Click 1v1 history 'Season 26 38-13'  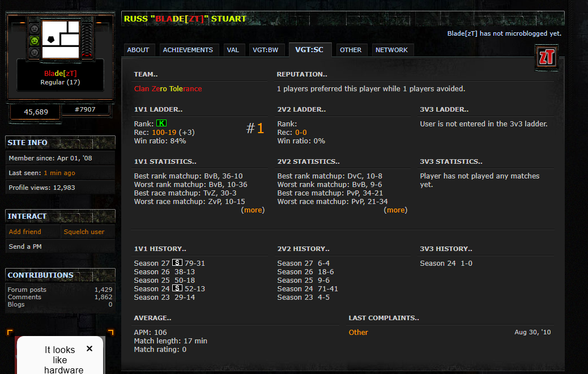pyautogui.click(x=164, y=271)
